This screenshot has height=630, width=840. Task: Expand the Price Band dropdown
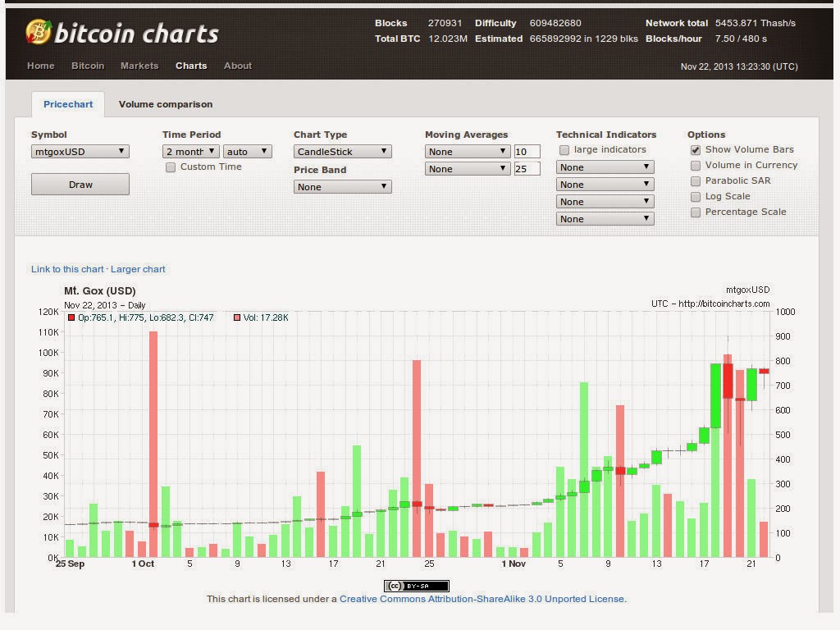click(x=342, y=187)
